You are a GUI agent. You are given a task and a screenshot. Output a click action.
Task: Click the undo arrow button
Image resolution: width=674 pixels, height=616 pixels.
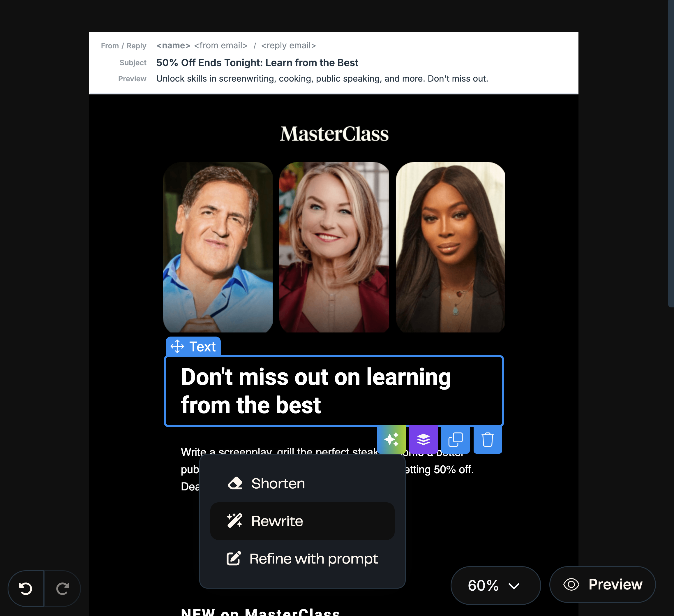coord(26,589)
